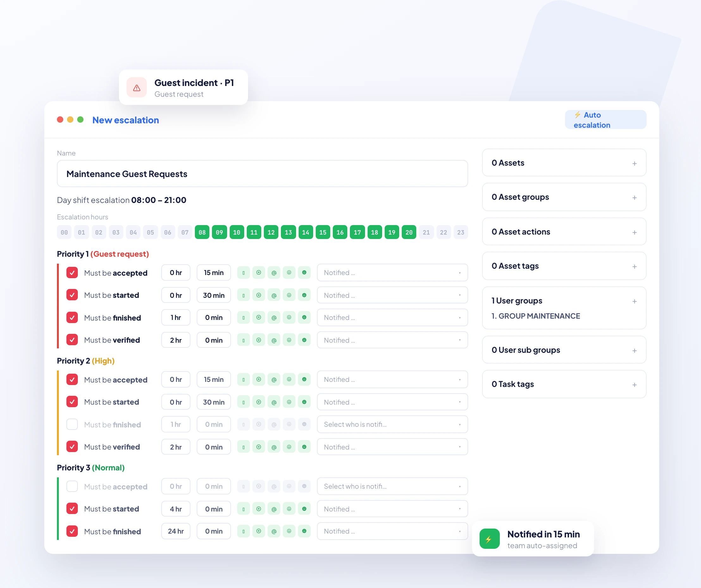
Task: Select the GROUP MAINTENANCE user group entry
Action: tap(536, 316)
